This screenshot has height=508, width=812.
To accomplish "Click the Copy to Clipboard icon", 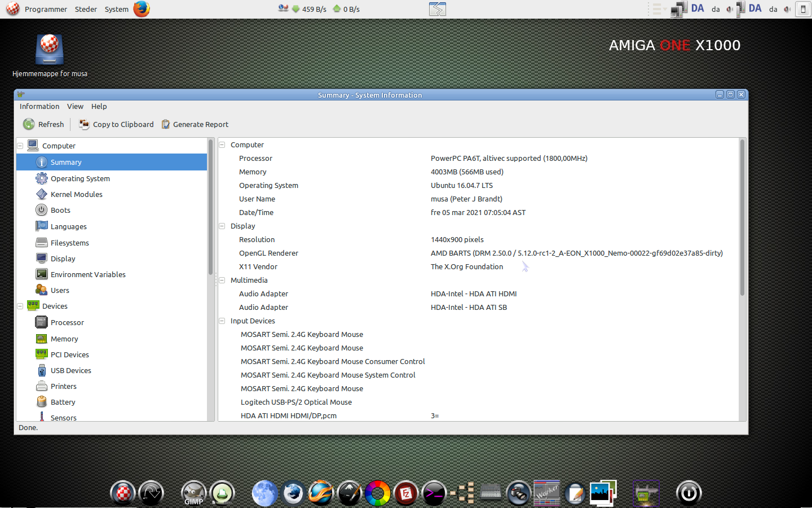I will pos(84,124).
